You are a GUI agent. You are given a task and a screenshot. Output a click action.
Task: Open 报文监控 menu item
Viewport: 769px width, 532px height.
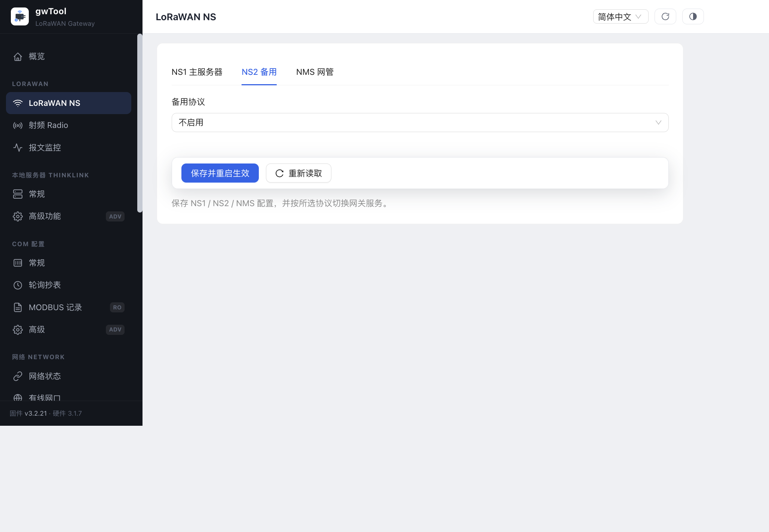click(x=68, y=148)
